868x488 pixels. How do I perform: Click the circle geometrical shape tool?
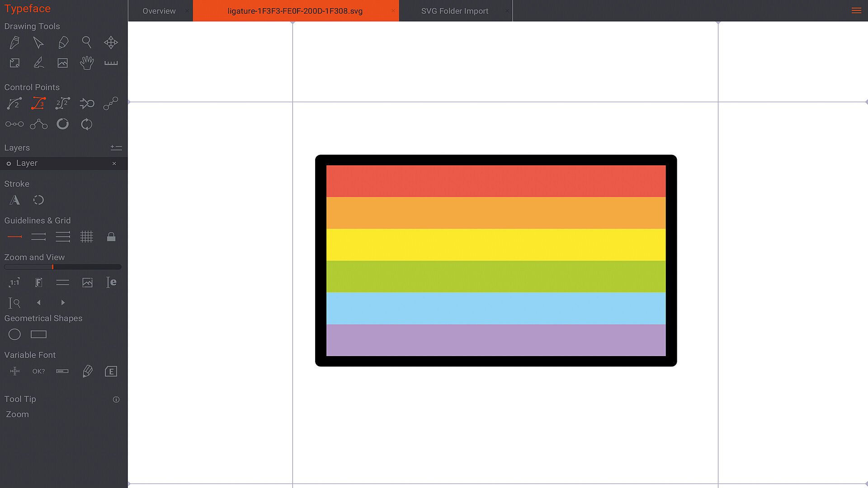[x=14, y=334]
